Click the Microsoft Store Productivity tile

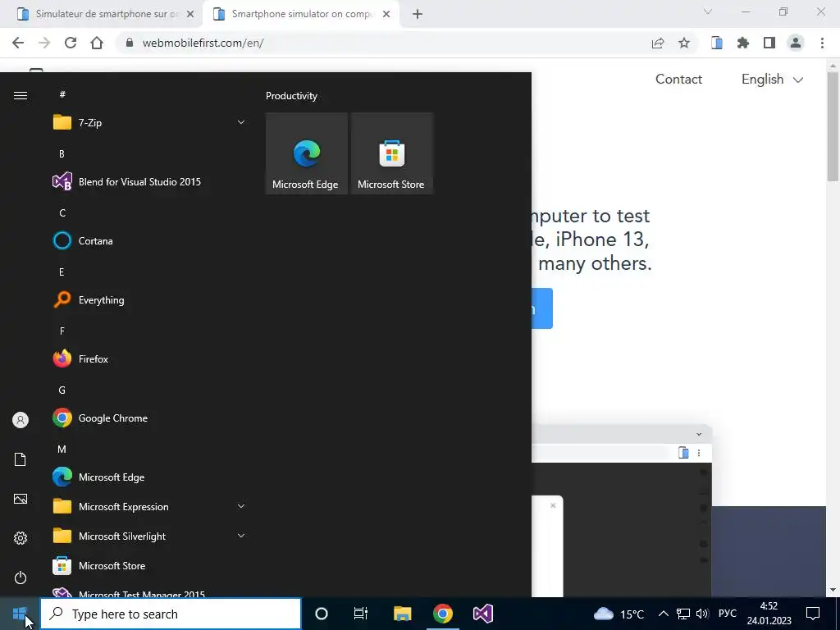click(391, 153)
